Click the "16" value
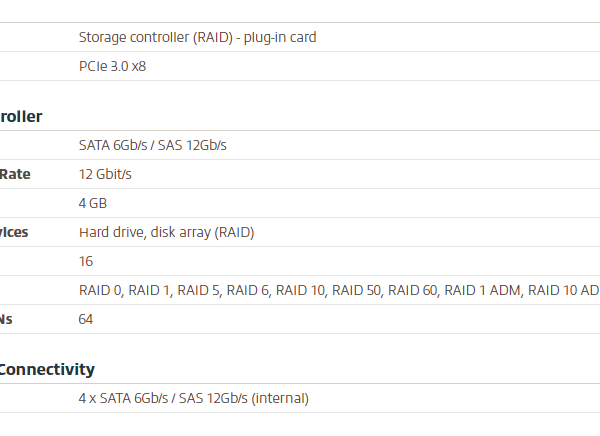Viewport: 600px width, 436px height. (x=86, y=261)
